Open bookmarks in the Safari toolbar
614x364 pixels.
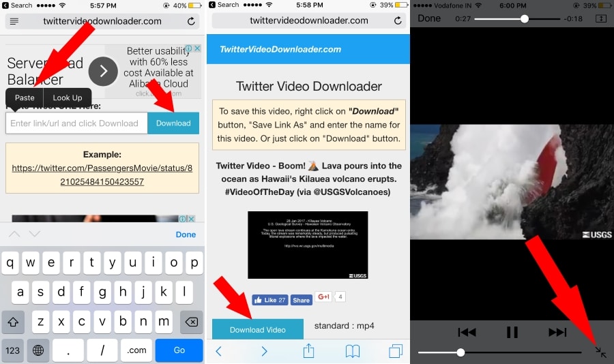pos(353,351)
